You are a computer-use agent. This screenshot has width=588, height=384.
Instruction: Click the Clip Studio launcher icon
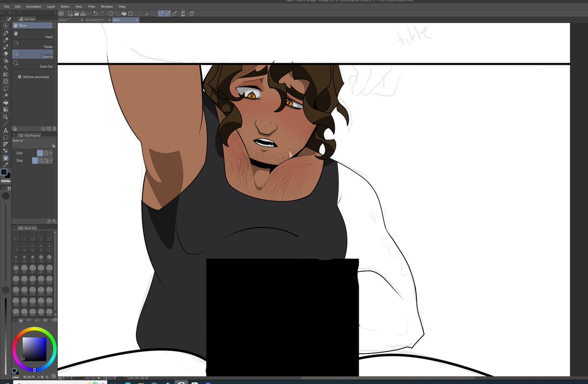tap(61, 13)
